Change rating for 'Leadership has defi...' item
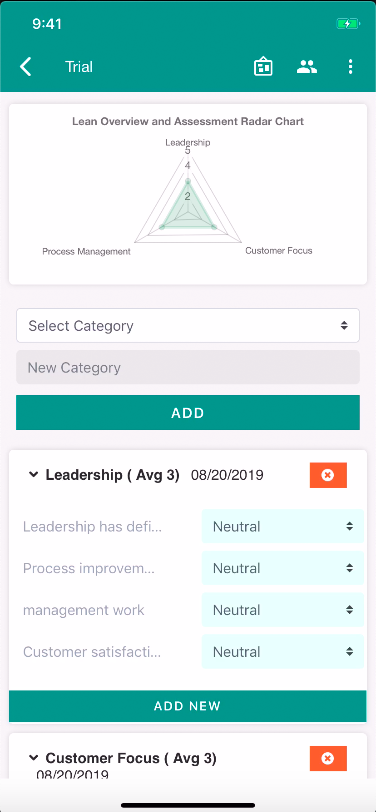 (283, 526)
